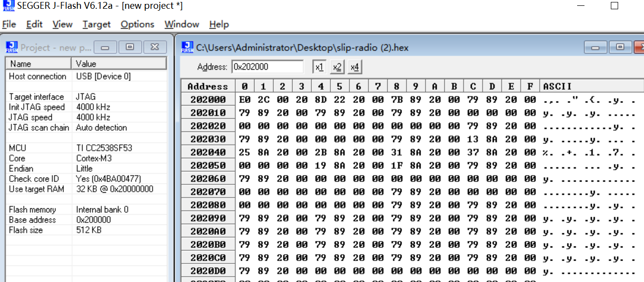The image size is (644, 282).
Task: Click the hex file window J-Flash icon
Action: click(x=187, y=47)
